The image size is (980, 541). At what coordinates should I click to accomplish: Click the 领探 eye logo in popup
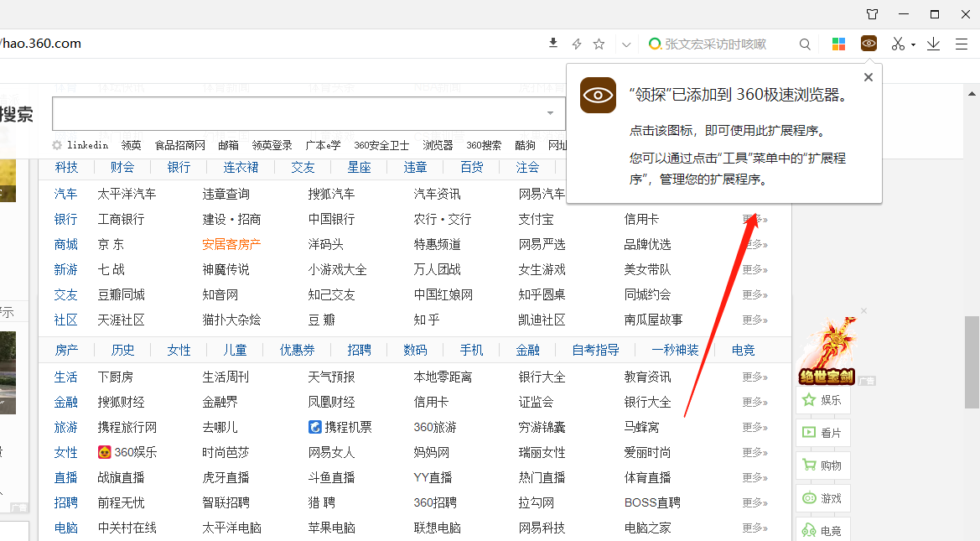click(x=598, y=95)
